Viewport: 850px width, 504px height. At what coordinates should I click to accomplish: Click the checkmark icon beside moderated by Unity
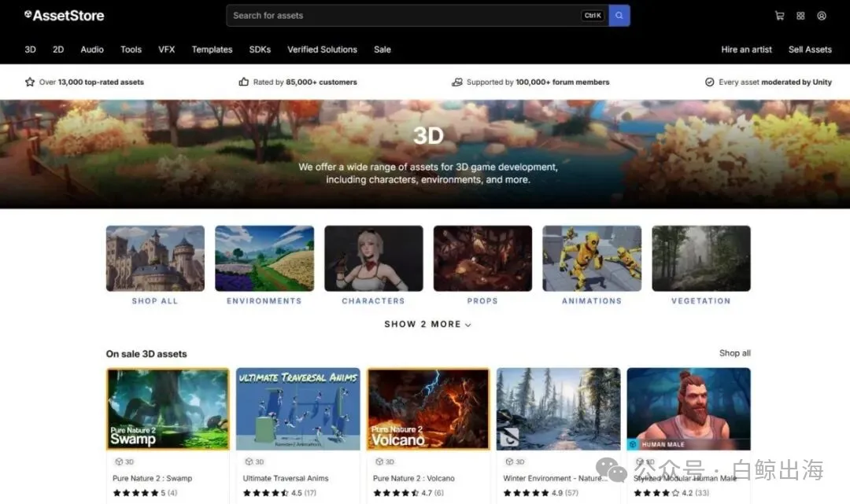coord(710,82)
